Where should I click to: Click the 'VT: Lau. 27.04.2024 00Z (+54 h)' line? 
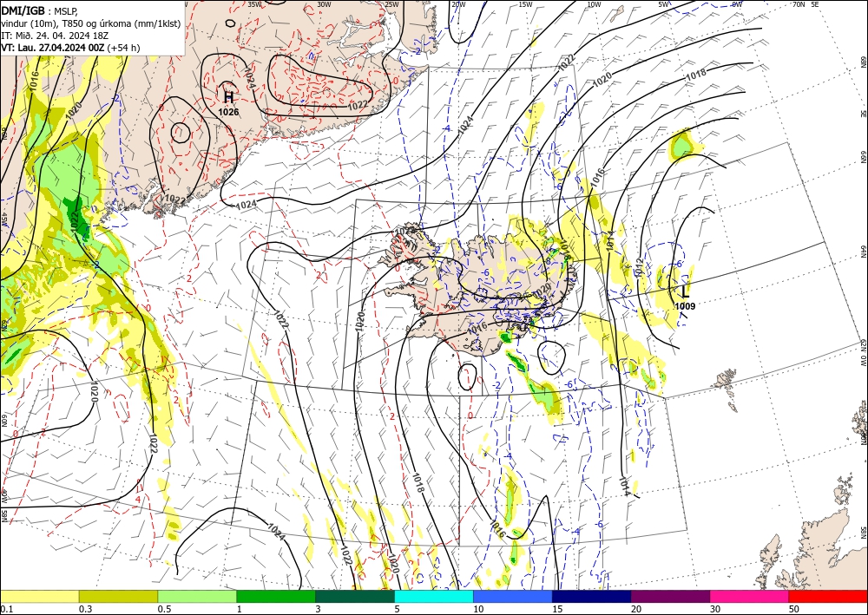70,48
